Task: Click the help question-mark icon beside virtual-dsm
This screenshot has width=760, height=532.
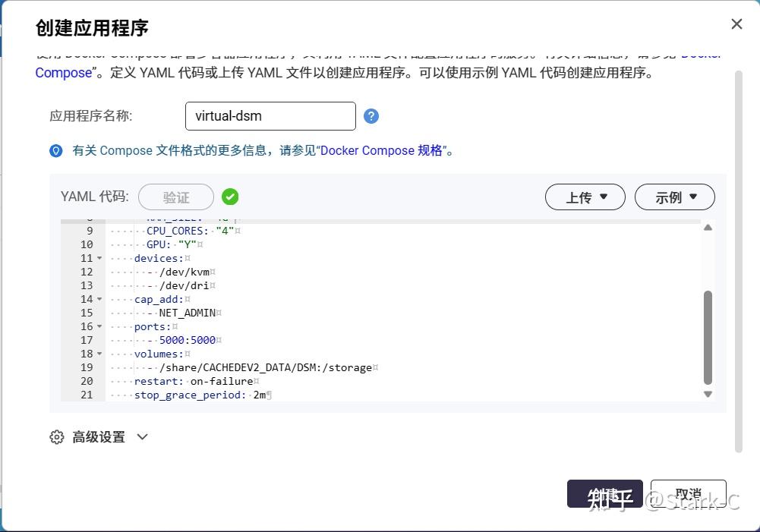Action: (x=371, y=115)
